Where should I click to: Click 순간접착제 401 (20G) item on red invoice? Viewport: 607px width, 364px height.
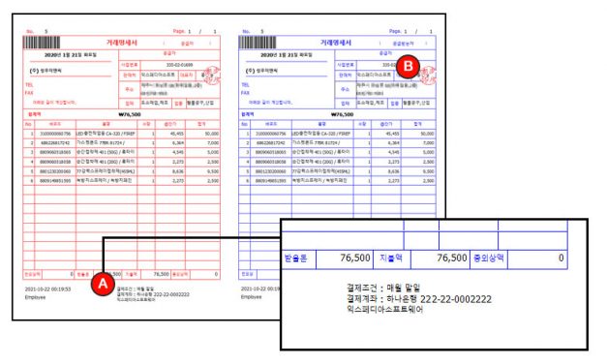[x=106, y=162]
